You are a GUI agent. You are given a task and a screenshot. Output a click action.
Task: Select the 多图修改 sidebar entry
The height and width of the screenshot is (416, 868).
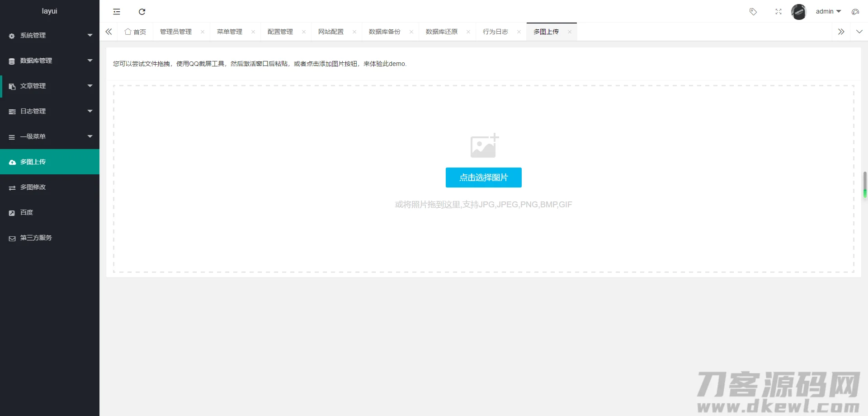[33, 187]
